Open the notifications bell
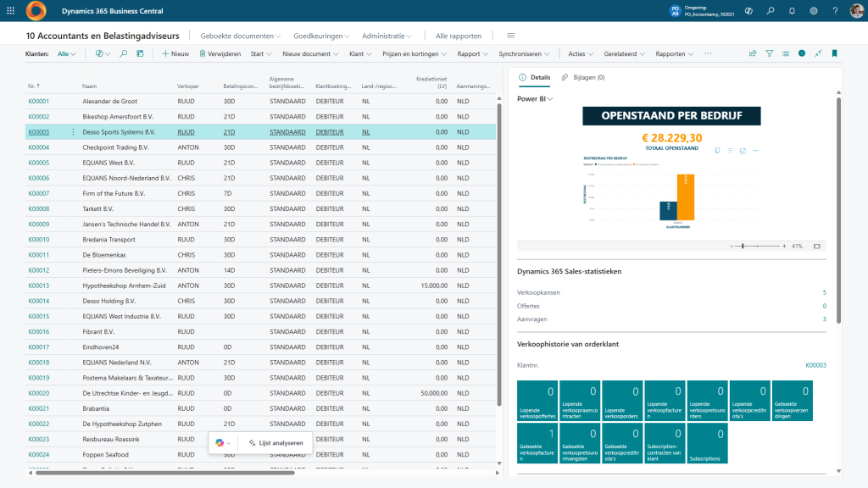The image size is (868, 488). pos(792,10)
